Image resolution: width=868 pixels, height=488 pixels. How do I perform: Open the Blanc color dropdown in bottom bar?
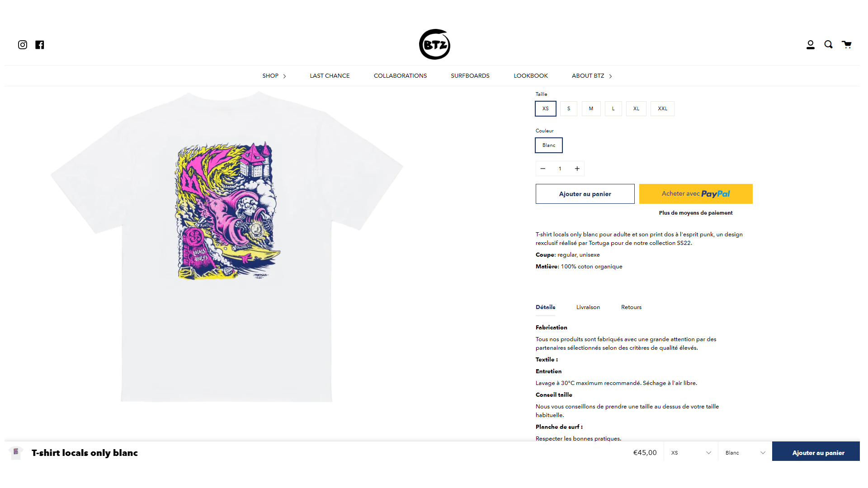(745, 452)
